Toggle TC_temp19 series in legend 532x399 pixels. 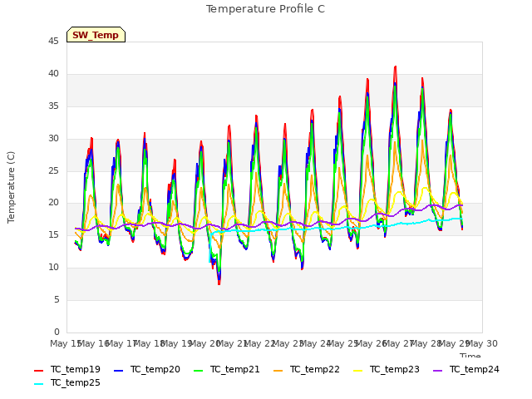point(67,369)
